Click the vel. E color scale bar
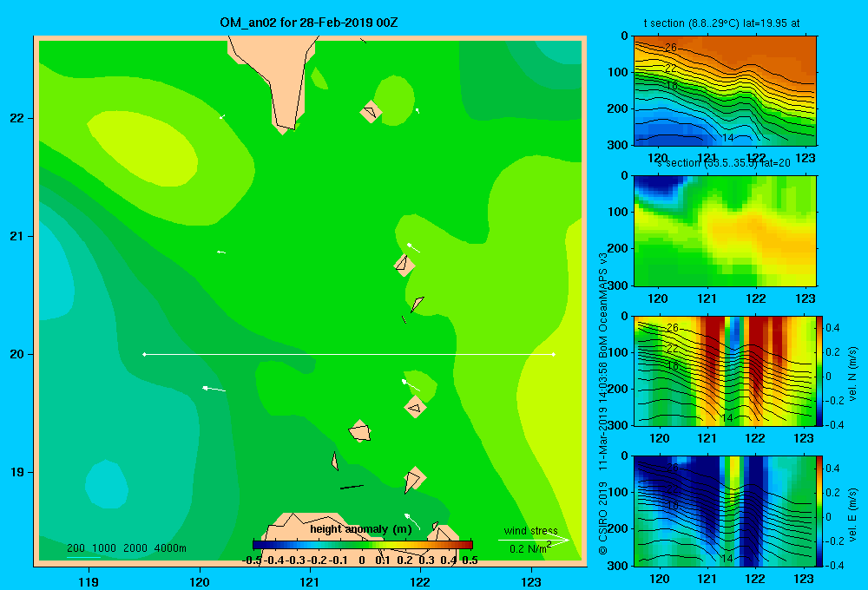The height and width of the screenshot is (590, 868). click(820, 511)
